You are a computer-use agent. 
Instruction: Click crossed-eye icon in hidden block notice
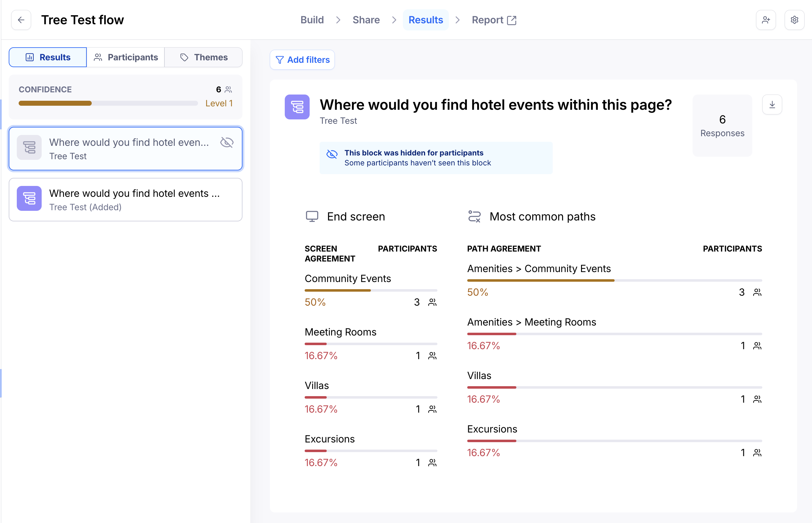332,154
